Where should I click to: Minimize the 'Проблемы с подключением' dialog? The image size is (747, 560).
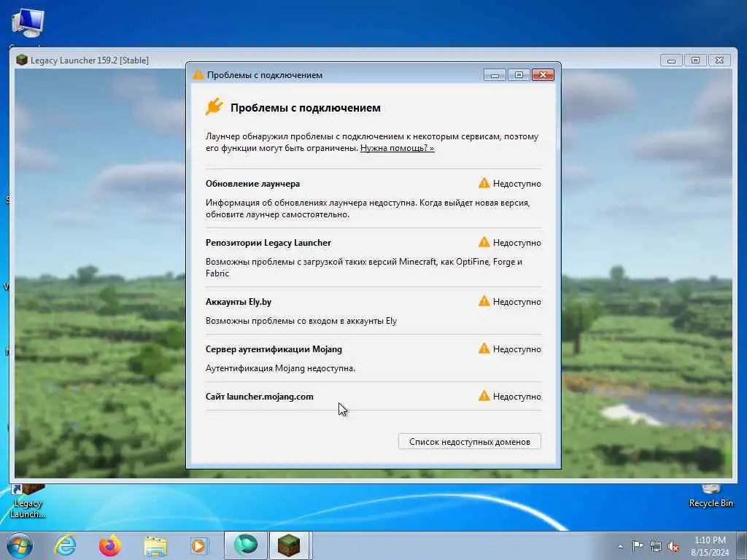(x=495, y=75)
